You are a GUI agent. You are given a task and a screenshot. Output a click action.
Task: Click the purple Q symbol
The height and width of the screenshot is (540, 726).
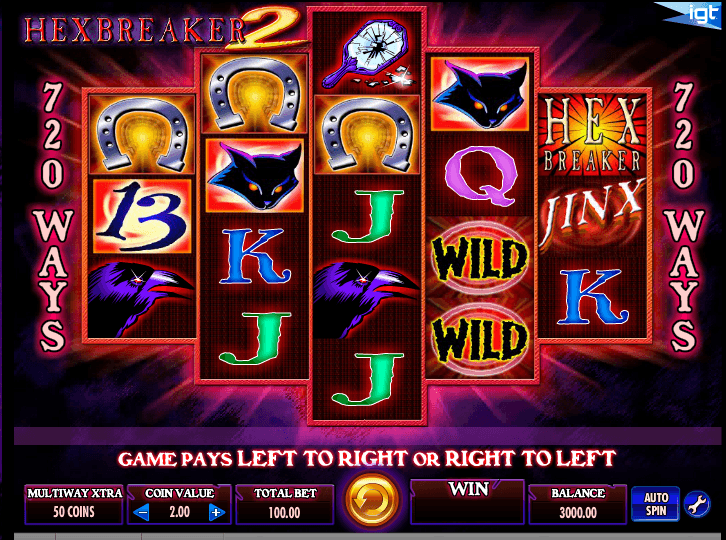coord(481,175)
